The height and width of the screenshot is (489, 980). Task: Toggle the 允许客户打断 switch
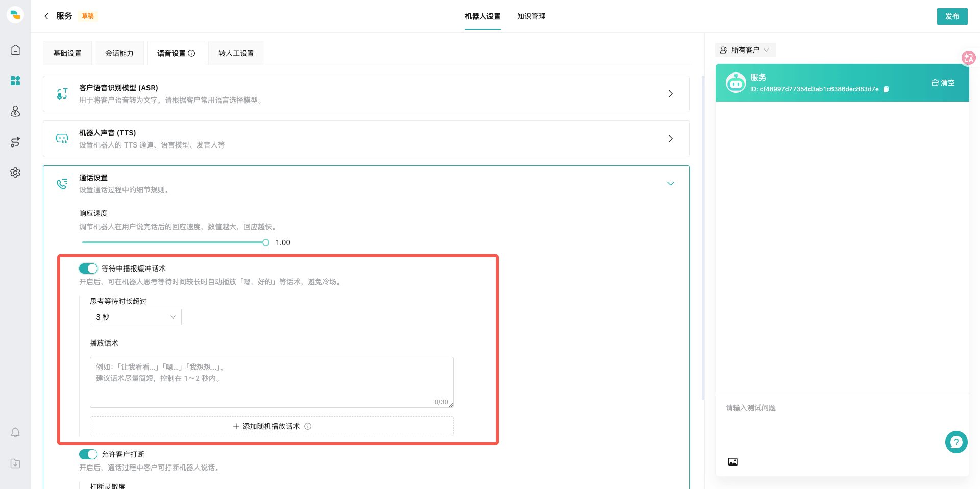(88, 454)
